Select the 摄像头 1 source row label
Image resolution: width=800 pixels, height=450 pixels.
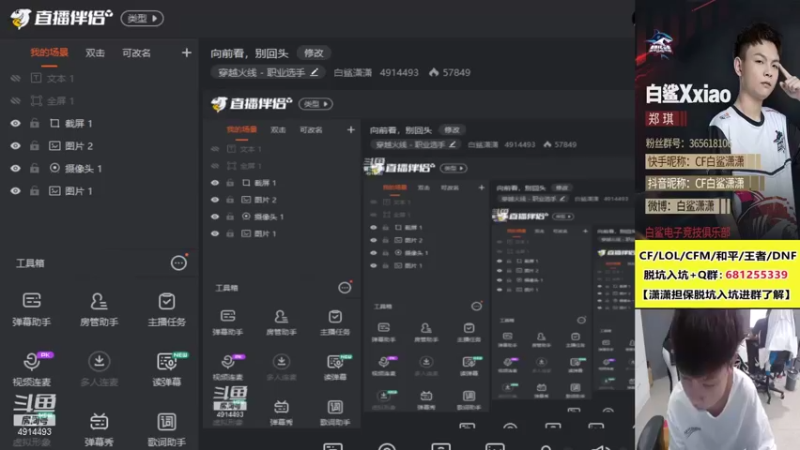coord(84,168)
